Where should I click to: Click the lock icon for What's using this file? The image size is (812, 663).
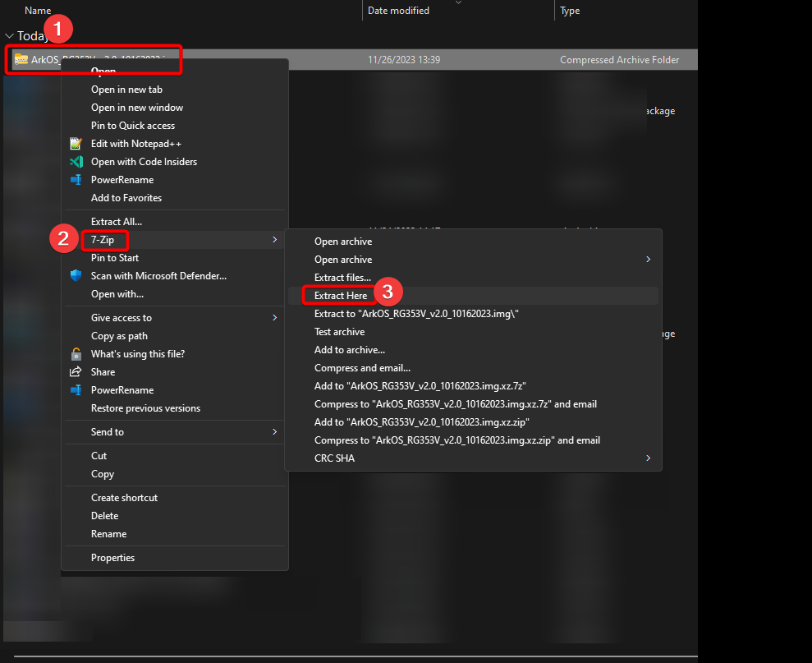(x=76, y=354)
